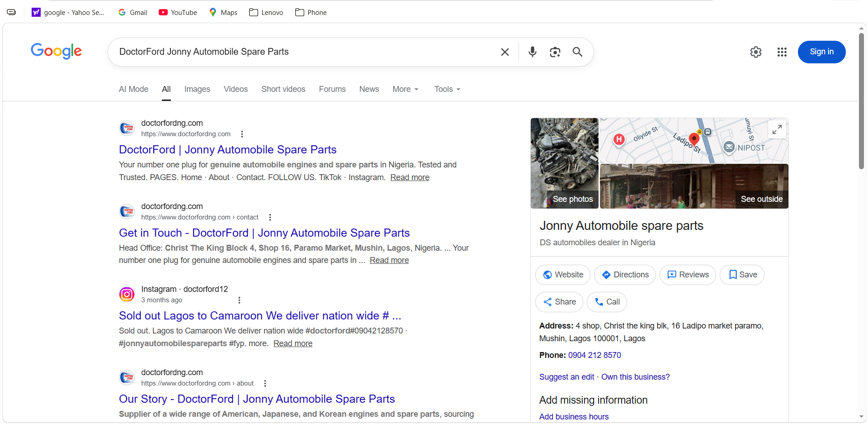Open the Google apps grid
The height and width of the screenshot is (424, 868).
coord(782,52)
